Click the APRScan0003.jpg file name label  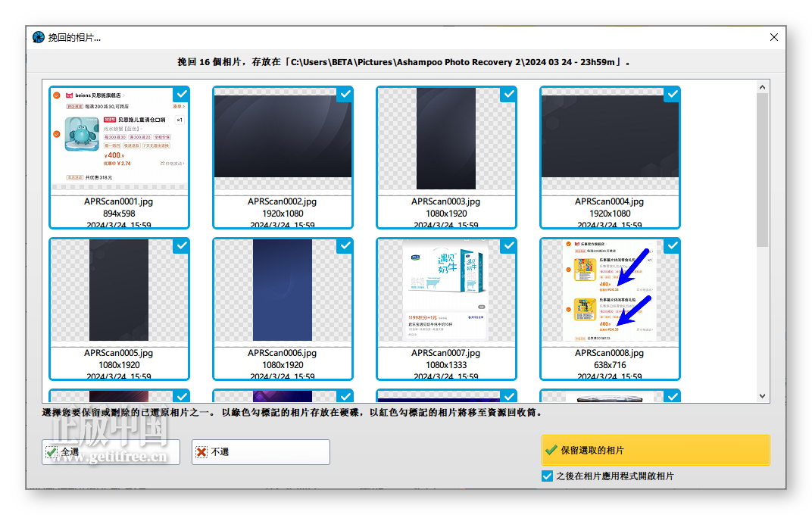pyautogui.click(x=446, y=201)
